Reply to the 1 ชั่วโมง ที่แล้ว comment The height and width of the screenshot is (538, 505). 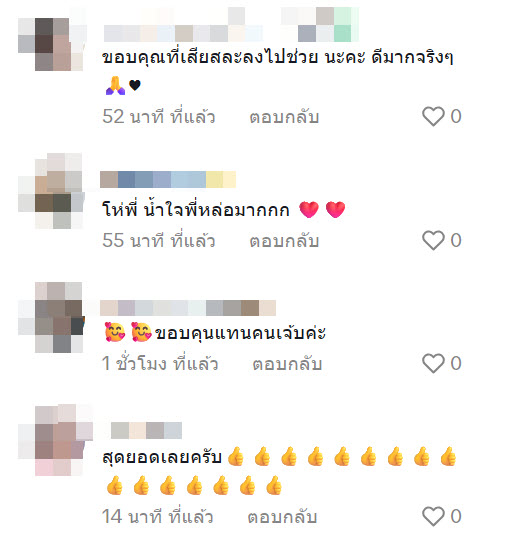pyautogui.click(x=287, y=364)
